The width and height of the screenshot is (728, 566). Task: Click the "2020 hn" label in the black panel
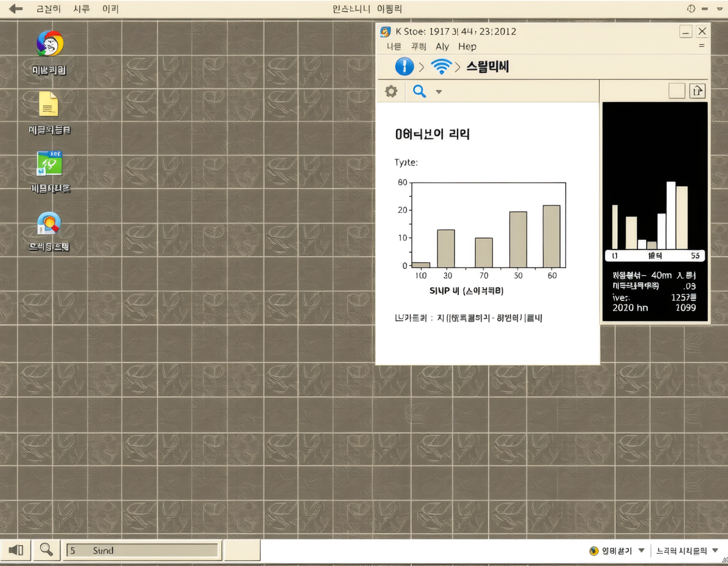pos(630,307)
